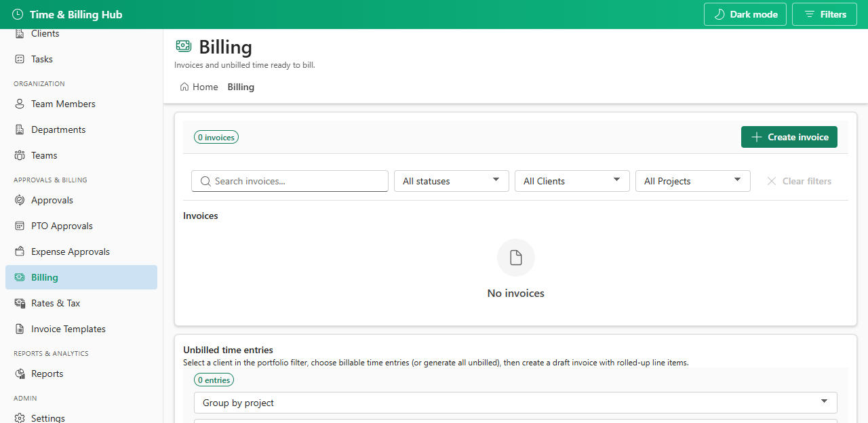Click the Approvals badge icon

20,200
